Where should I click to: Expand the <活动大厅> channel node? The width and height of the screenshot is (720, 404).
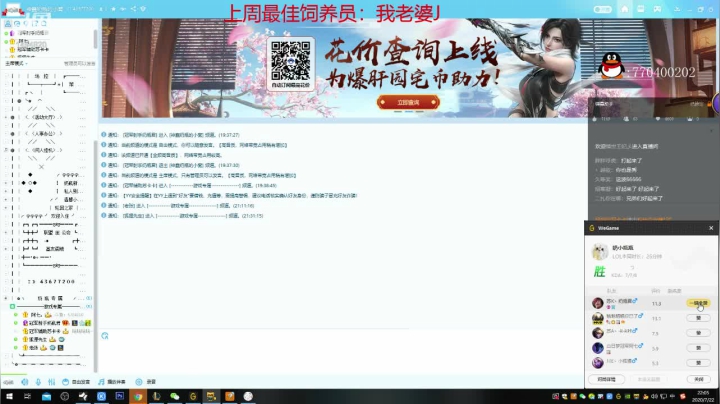6,117
